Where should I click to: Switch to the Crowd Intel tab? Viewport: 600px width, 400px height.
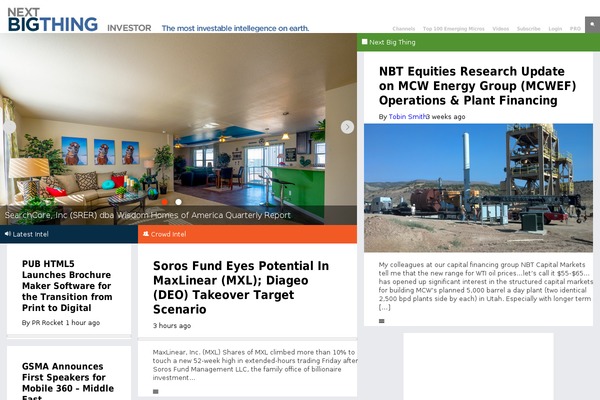point(248,234)
